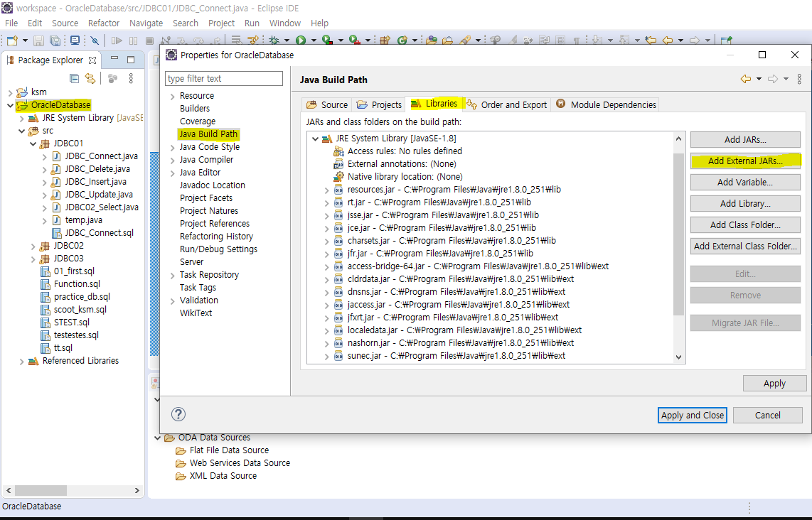Click forward arrow in Properties dialog header
The image size is (812, 520).
click(773, 79)
